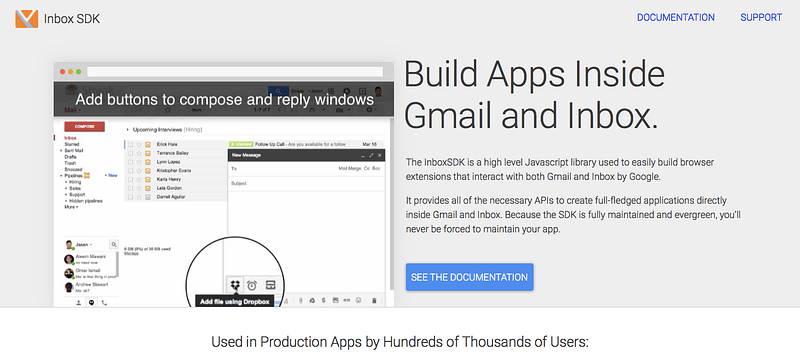Click the paperclip attach icon in compose toolbar
800x361 pixels.
(301, 301)
